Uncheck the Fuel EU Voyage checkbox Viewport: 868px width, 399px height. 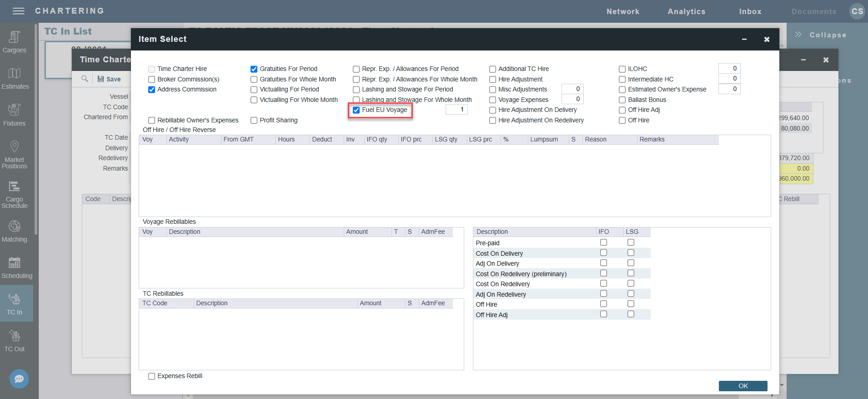[356, 110]
